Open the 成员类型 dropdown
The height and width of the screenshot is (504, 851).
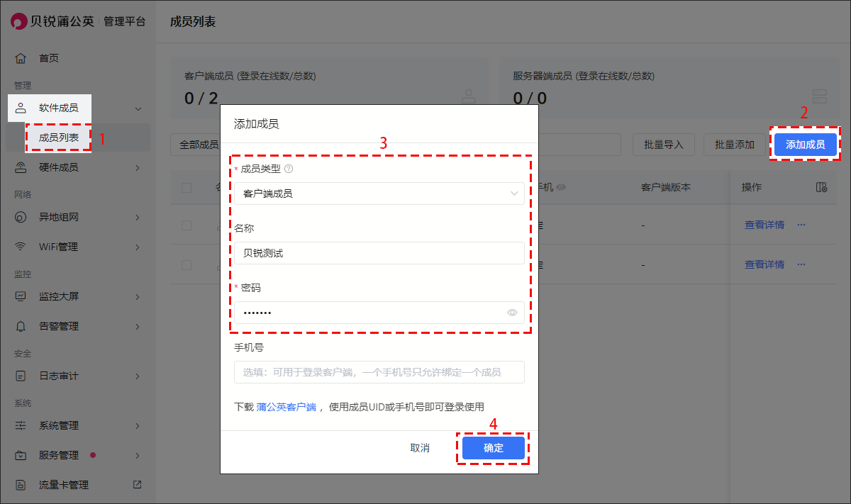coord(379,194)
